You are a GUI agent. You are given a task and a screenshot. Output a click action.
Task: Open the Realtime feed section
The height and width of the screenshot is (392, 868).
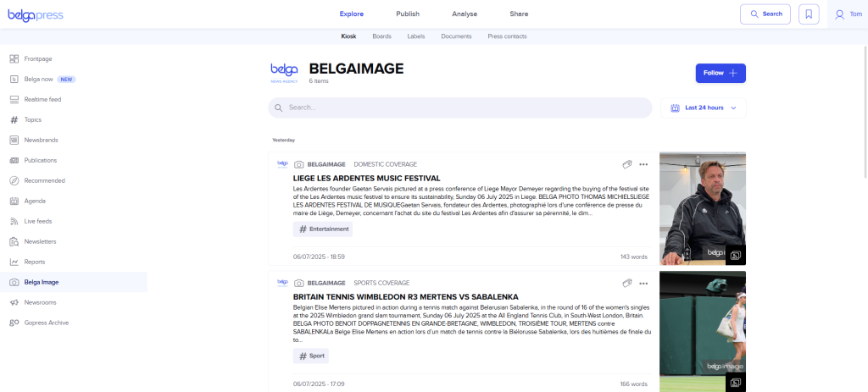coord(42,100)
